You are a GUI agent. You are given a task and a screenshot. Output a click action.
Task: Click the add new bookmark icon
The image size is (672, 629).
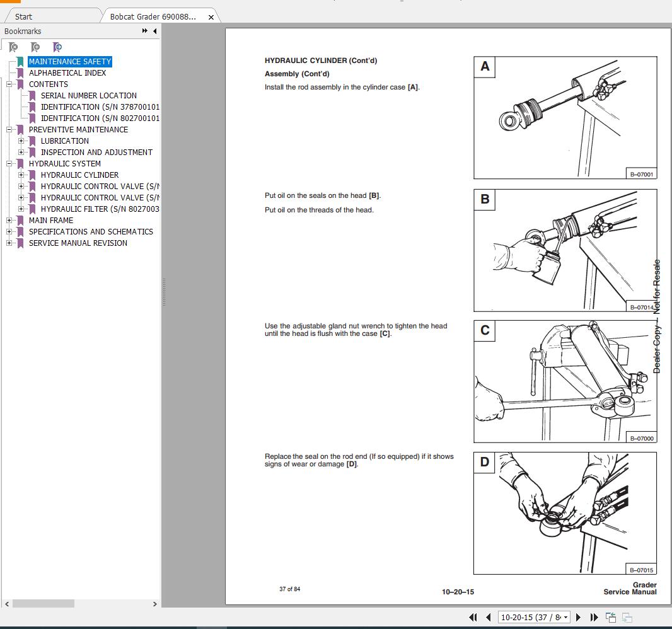pos(36,47)
